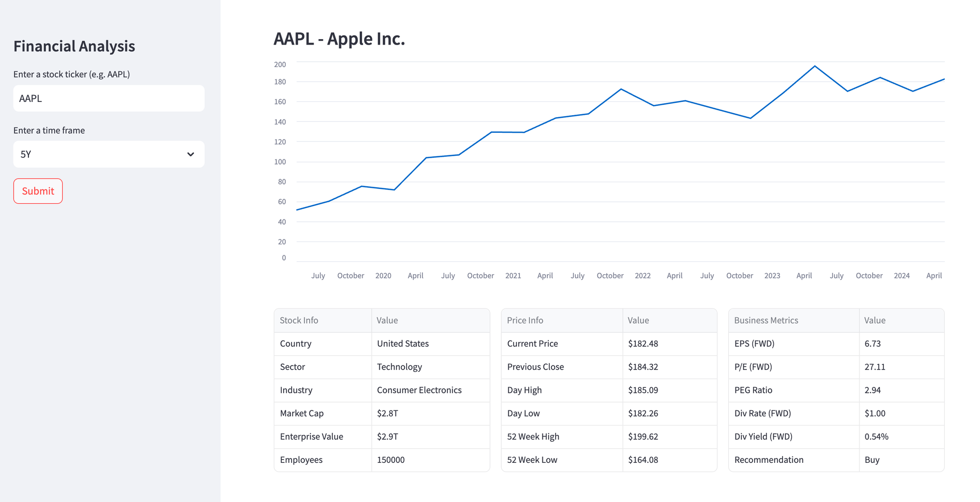980x502 pixels.
Task: Change the selected time frame option
Action: 109,154
